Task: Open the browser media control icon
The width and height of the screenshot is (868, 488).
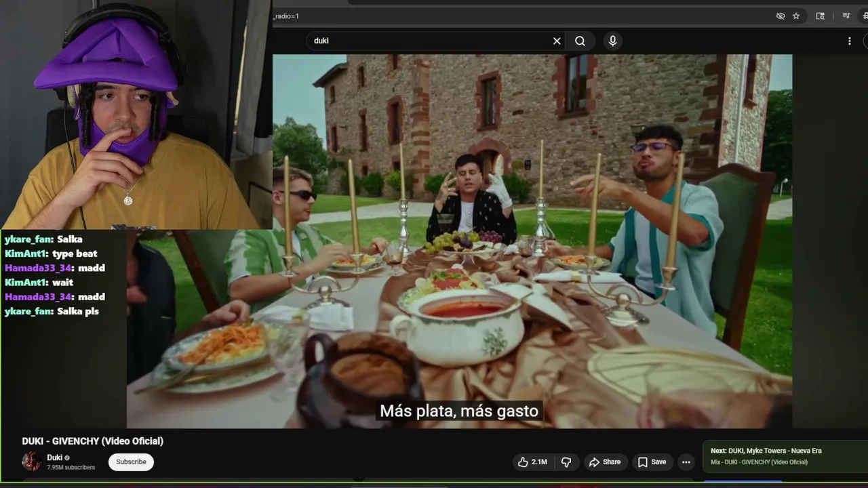Action: click(x=846, y=16)
